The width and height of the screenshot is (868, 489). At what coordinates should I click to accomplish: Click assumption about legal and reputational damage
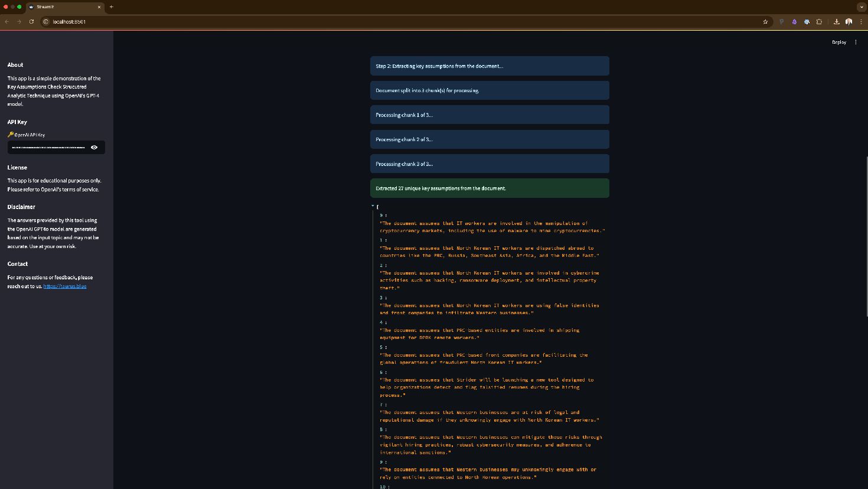coord(490,416)
